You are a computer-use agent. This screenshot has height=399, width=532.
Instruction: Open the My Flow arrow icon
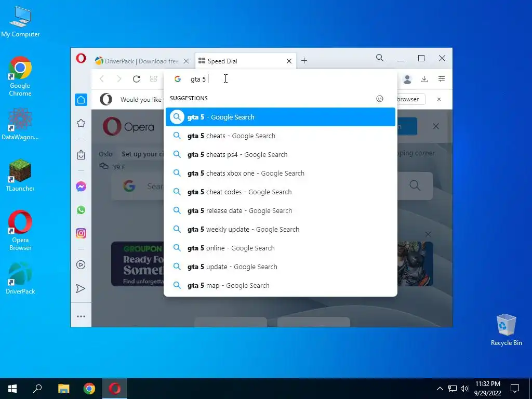tap(81, 288)
